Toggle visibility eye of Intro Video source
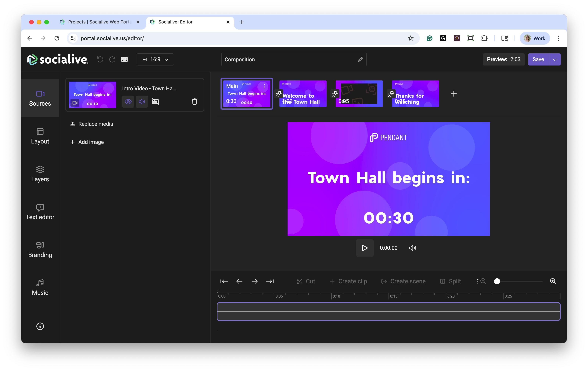588x371 pixels. (128, 101)
